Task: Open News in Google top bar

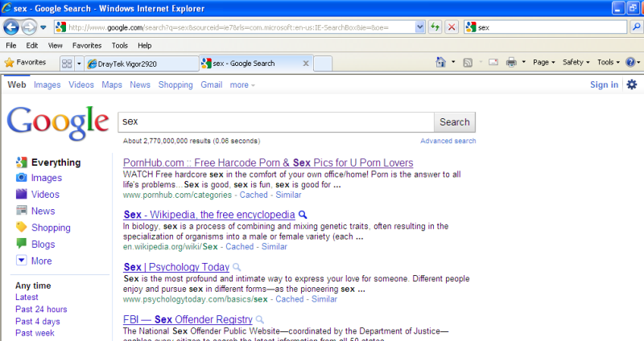Action: (140, 85)
